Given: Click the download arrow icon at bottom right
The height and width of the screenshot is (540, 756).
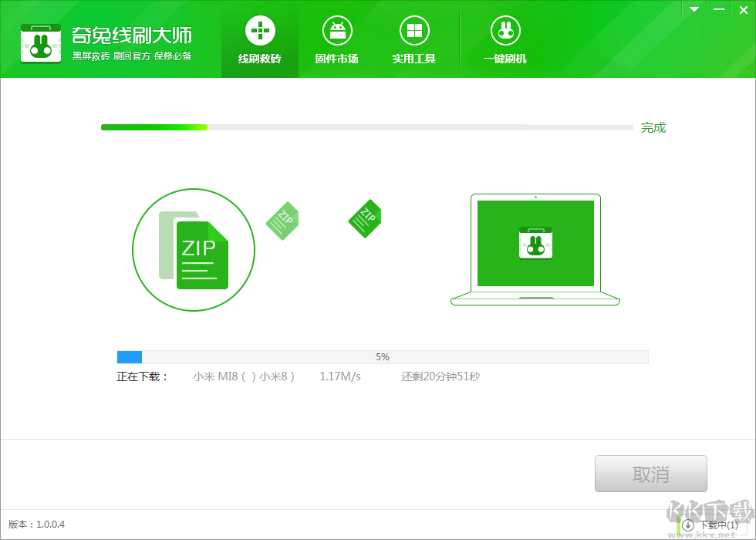Looking at the screenshot, I should pos(688,525).
